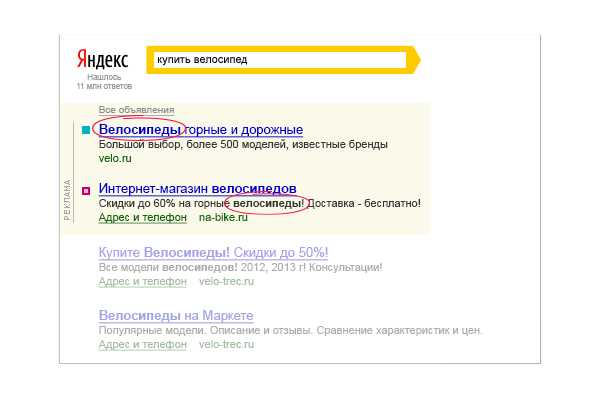
Task: Open 'Интернет-магазин велосипедов' ad title
Action: click(x=197, y=188)
